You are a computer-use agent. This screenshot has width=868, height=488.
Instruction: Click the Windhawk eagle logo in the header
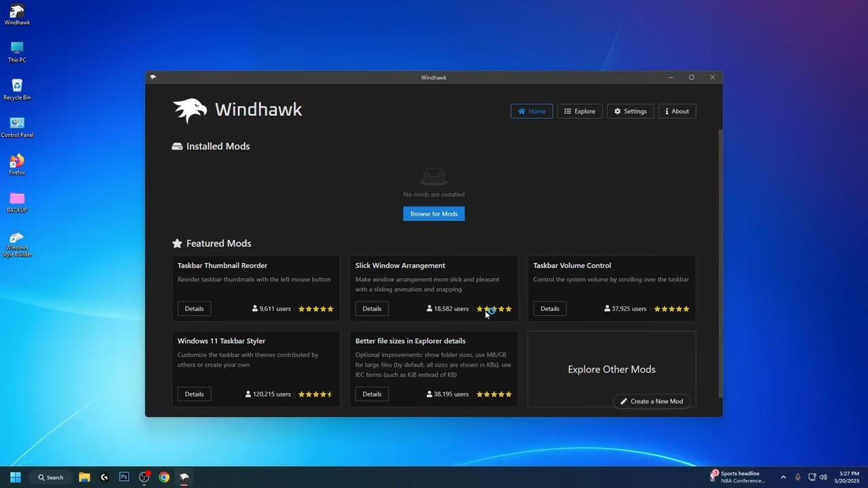coord(190,110)
